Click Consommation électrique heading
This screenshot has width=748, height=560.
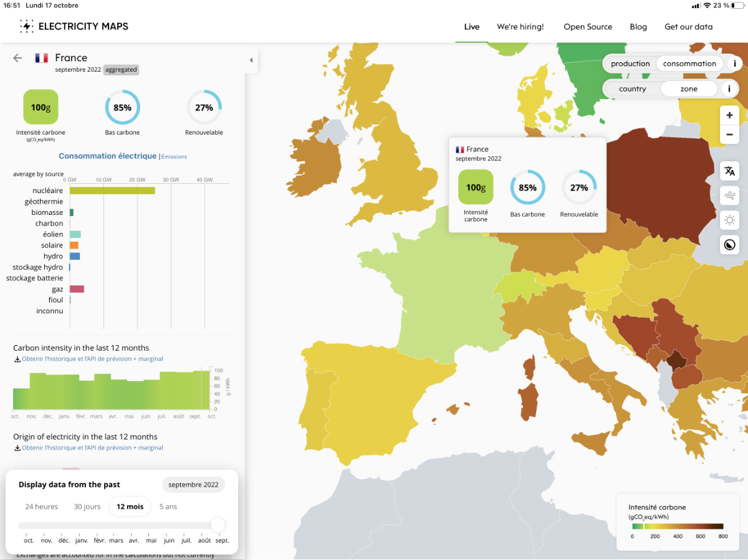pos(107,156)
